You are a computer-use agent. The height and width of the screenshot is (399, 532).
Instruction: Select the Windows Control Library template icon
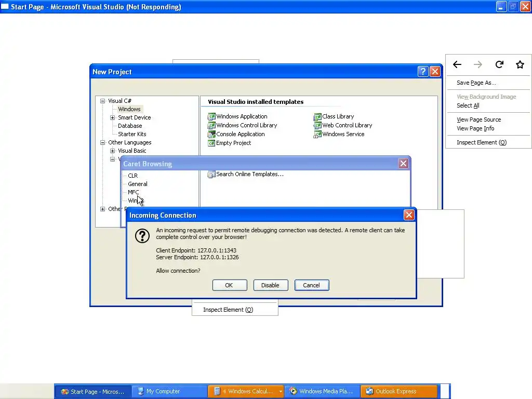pos(211,126)
